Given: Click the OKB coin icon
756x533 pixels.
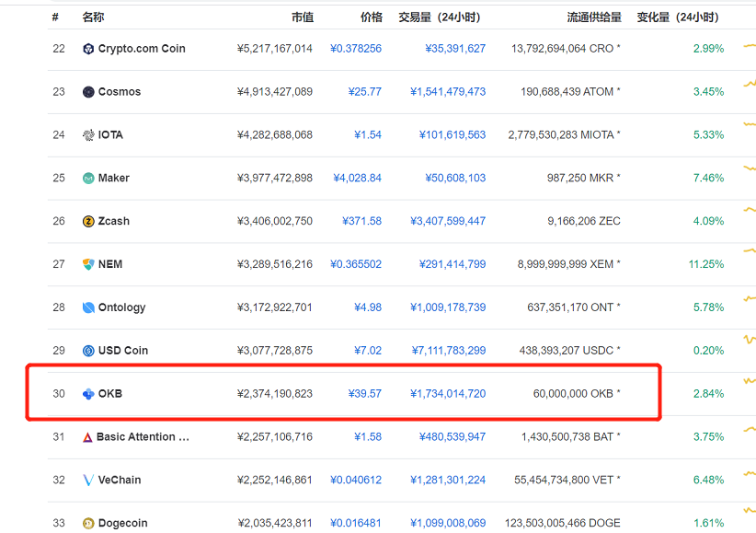Looking at the screenshot, I should click(88, 394).
